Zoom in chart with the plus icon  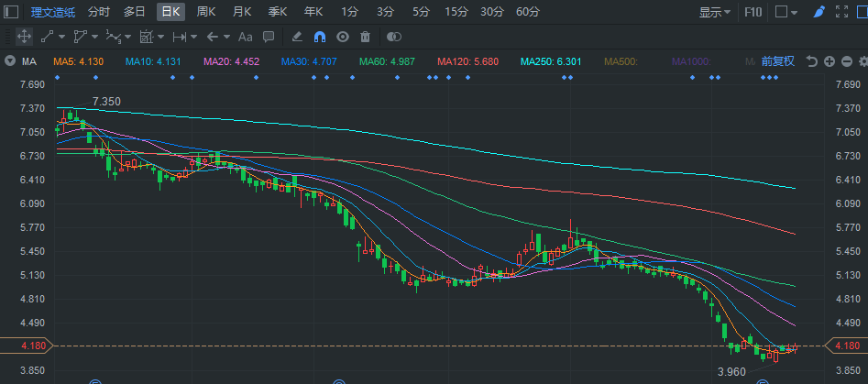point(829,61)
